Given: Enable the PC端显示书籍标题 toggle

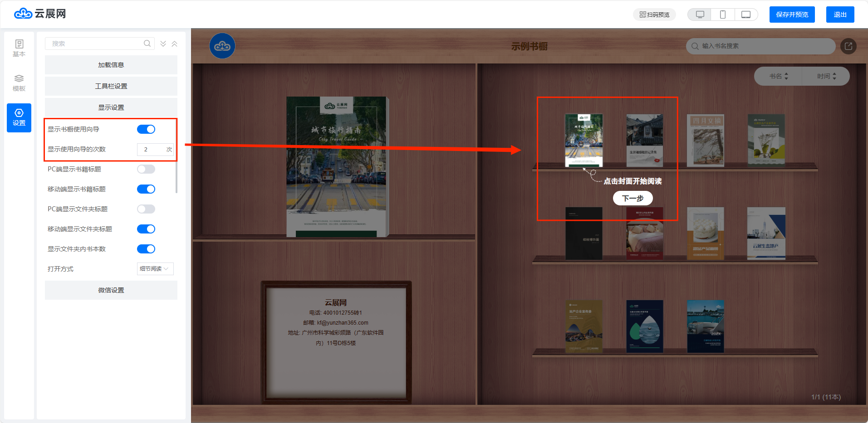Looking at the screenshot, I should (x=146, y=169).
